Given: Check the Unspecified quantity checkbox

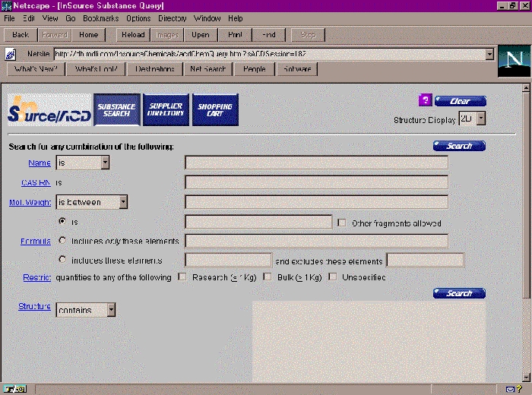Looking at the screenshot, I should tap(333, 276).
